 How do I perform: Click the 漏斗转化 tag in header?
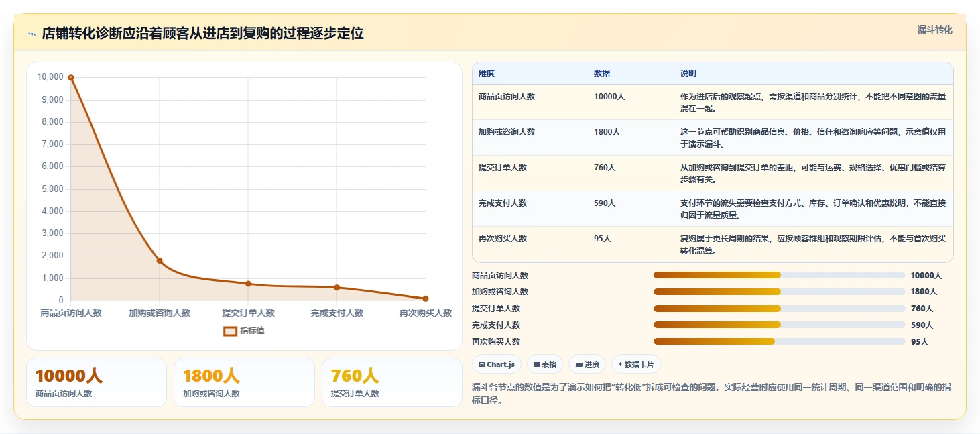pos(934,30)
